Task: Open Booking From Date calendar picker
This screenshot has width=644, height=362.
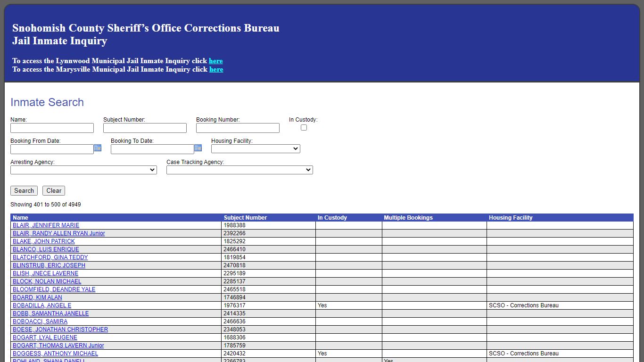Action: (98, 148)
